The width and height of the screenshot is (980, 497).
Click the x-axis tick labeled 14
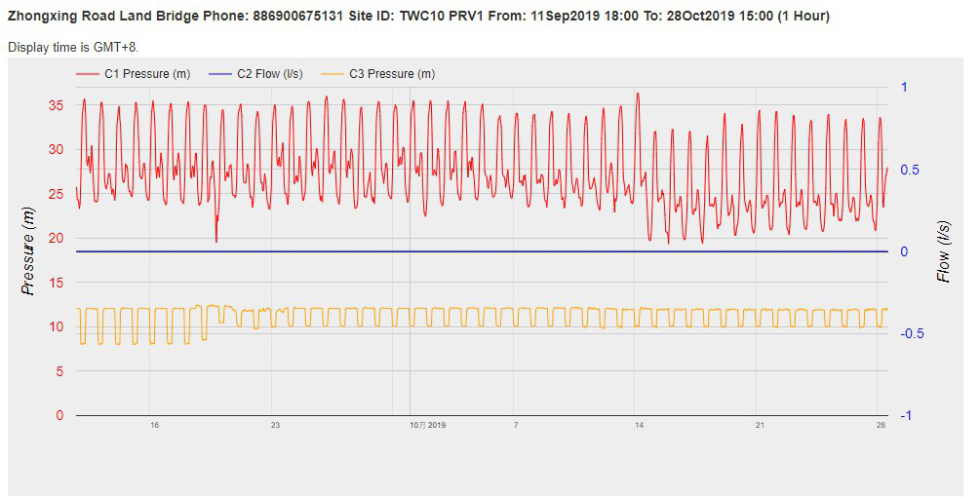coord(639,425)
